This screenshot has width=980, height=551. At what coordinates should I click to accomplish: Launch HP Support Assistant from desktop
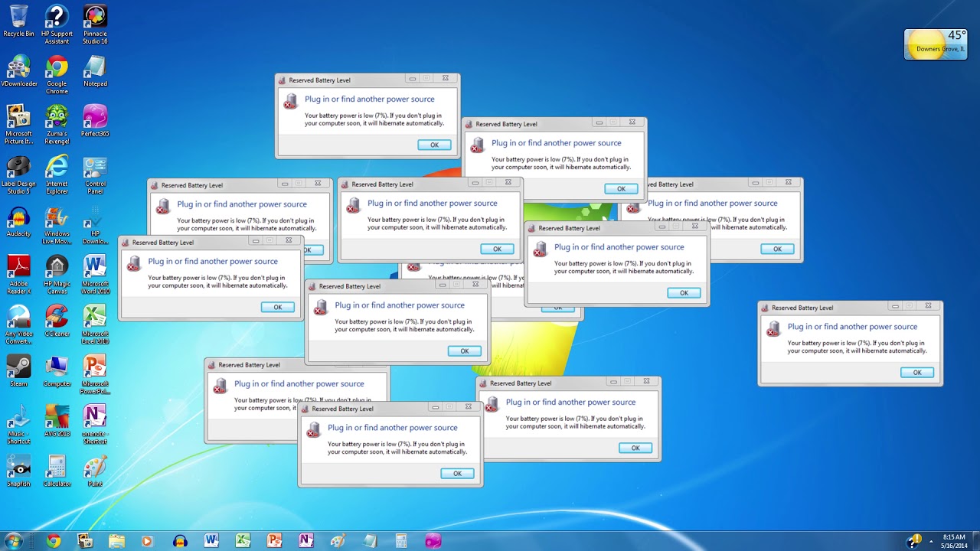[x=57, y=24]
